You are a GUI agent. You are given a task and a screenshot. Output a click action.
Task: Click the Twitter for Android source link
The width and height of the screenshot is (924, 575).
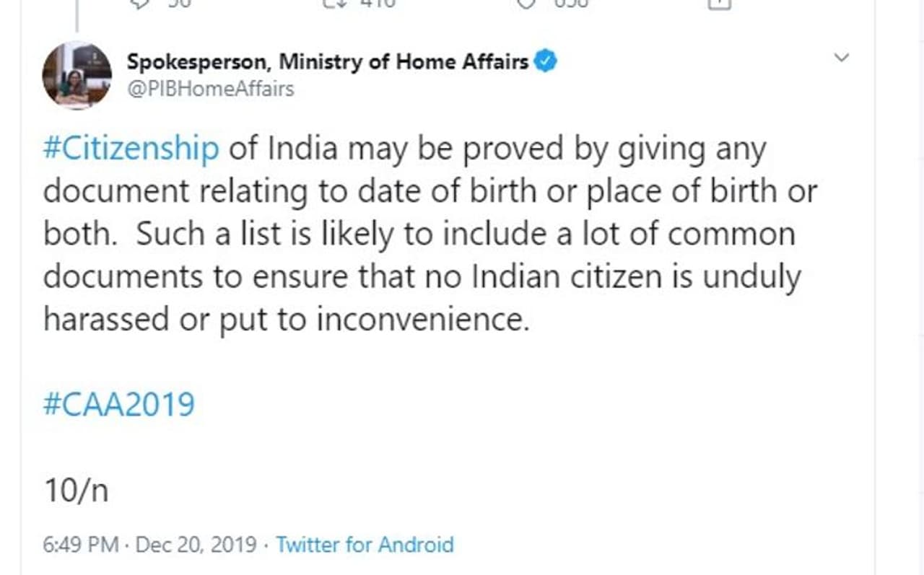(x=365, y=544)
